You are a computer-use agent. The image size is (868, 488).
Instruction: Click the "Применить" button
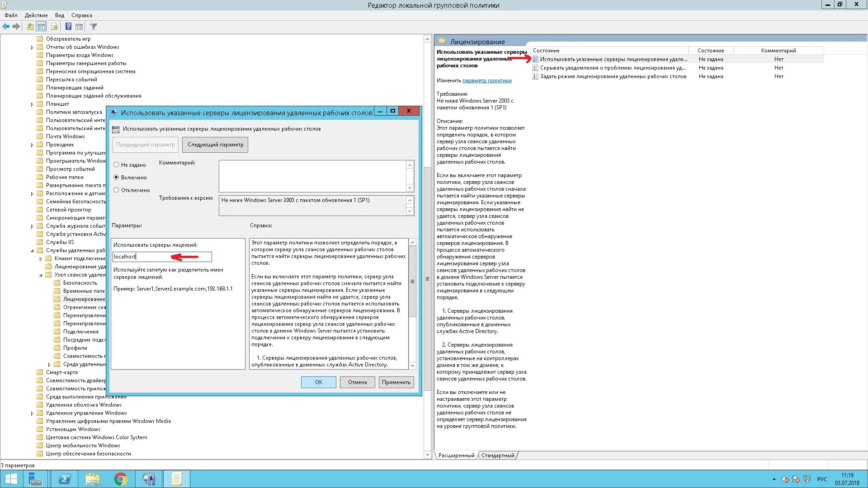pos(396,382)
